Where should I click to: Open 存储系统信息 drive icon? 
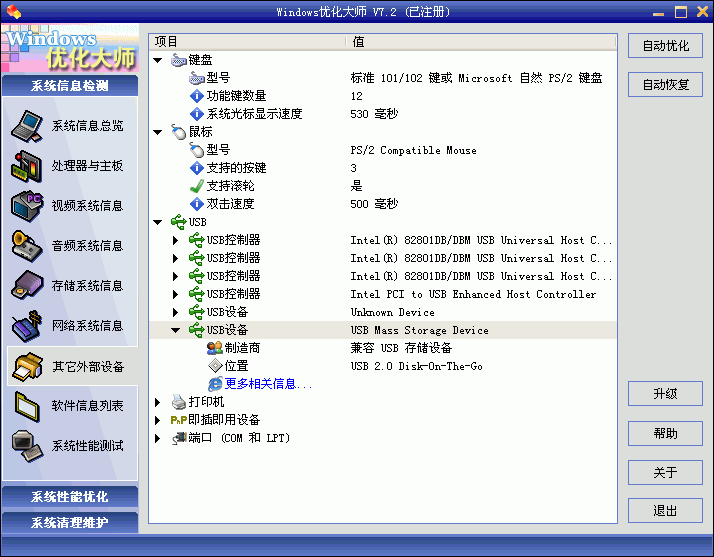point(27,286)
